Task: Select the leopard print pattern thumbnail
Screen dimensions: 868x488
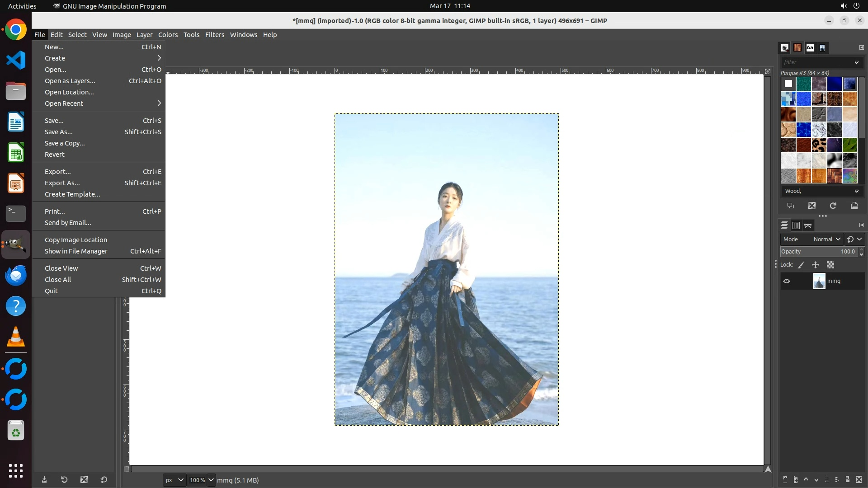Action: 819,145
